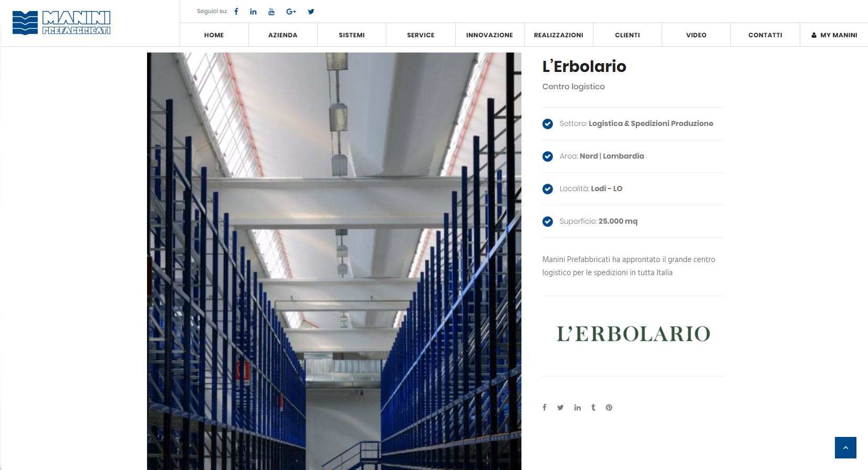Open YouTube channel icon in header
The width and height of the screenshot is (868, 470).
[271, 12]
